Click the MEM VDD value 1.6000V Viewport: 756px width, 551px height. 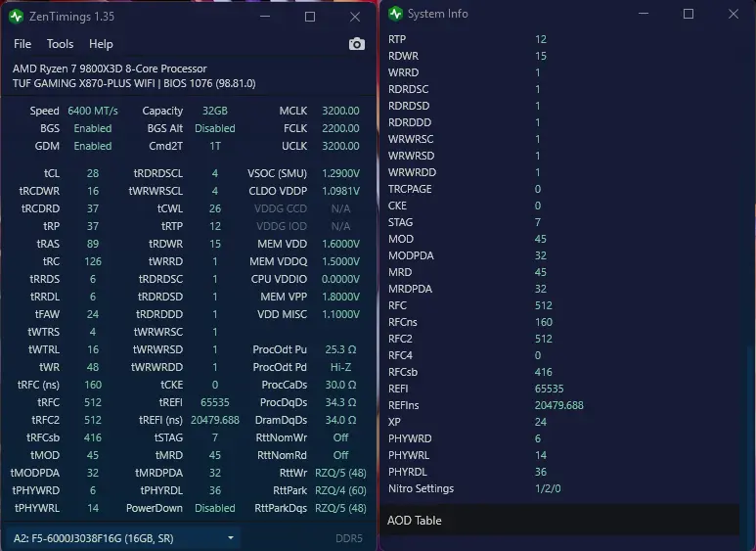point(340,244)
